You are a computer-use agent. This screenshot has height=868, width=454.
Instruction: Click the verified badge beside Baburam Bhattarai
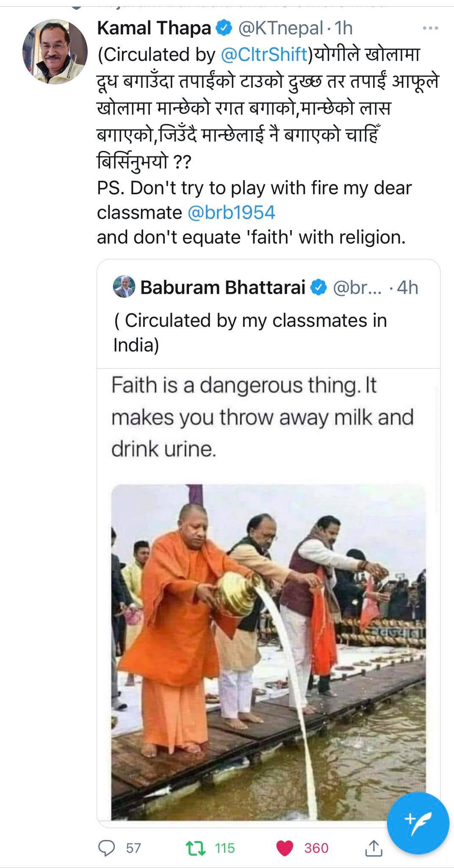coord(318,287)
